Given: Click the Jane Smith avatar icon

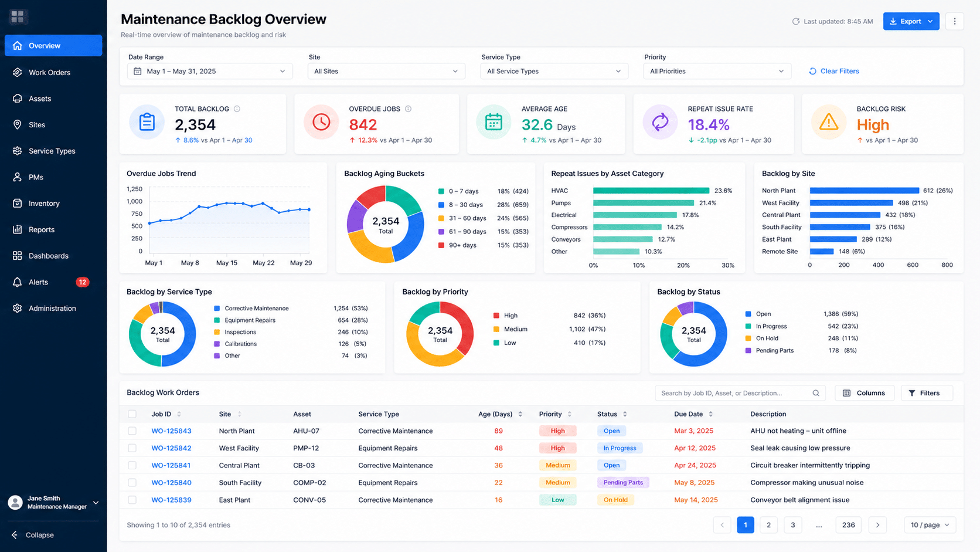Looking at the screenshot, I should [x=15, y=502].
